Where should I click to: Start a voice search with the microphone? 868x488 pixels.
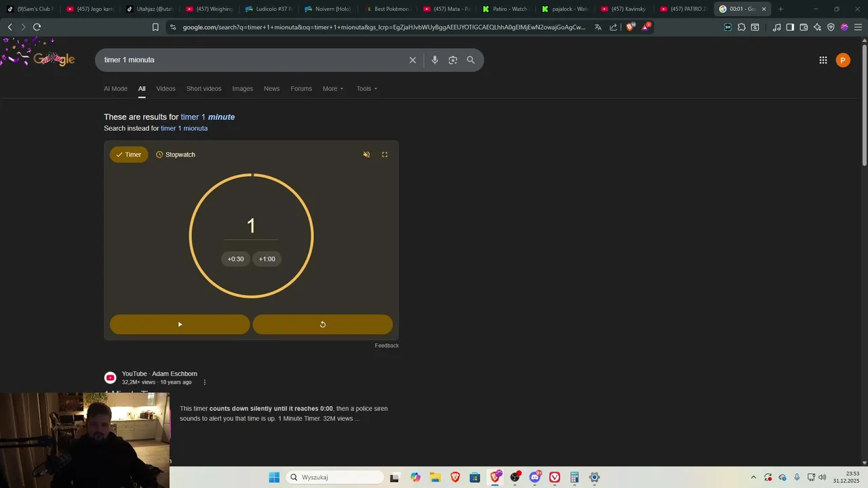[435, 60]
